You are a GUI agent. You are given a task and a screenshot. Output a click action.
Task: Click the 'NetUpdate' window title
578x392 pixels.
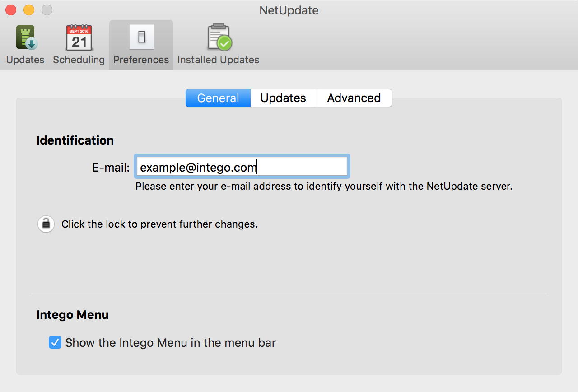coord(289,10)
